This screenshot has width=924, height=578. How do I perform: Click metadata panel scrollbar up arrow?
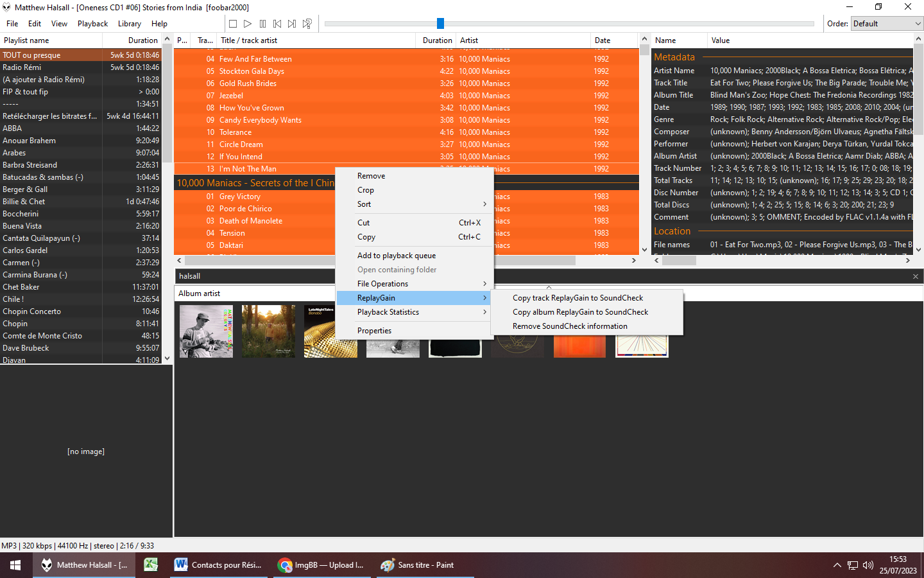(918, 39)
